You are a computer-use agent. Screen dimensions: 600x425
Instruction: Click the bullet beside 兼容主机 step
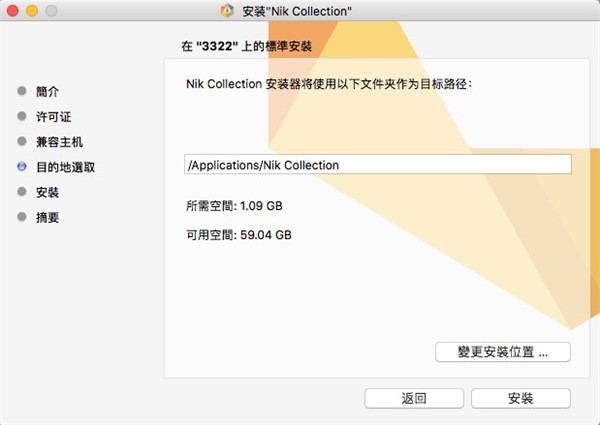click(x=22, y=142)
